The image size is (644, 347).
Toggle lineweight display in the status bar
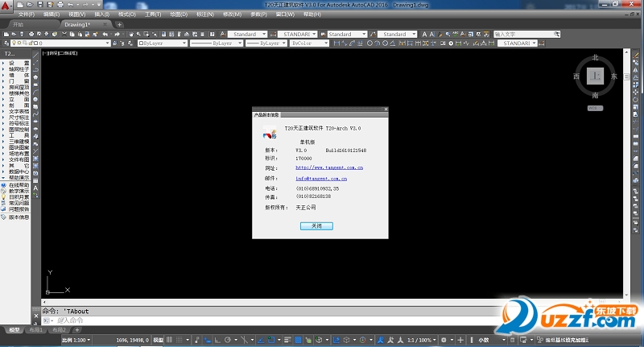pyautogui.click(x=287, y=340)
